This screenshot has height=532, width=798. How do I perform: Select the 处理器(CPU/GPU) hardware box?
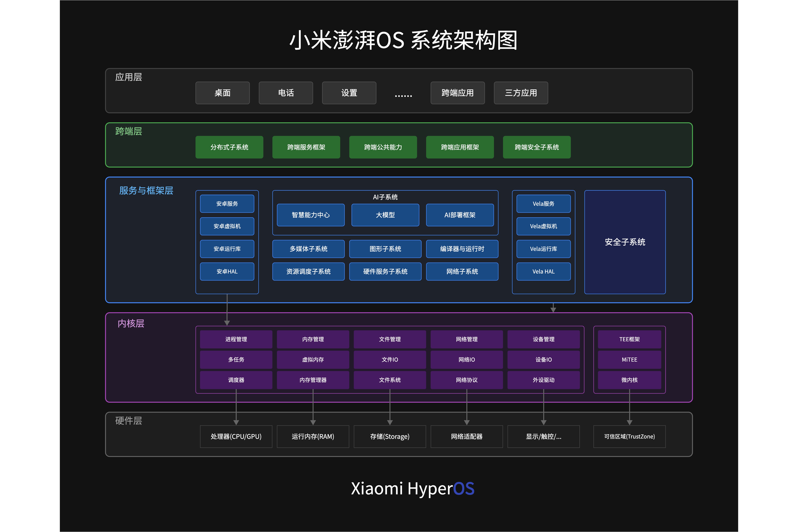(x=236, y=436)
